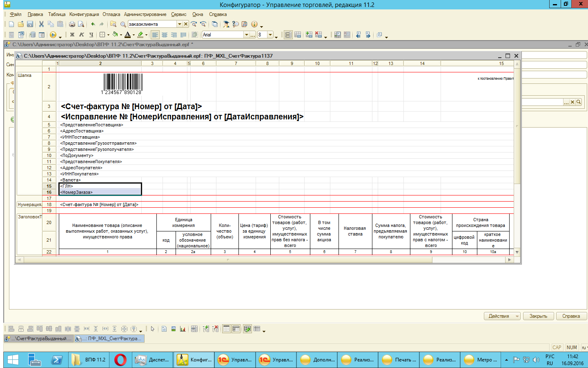This screenshot has width=588, height=368.
Task: Click the Закрыть button
Action: click(538, 316)
